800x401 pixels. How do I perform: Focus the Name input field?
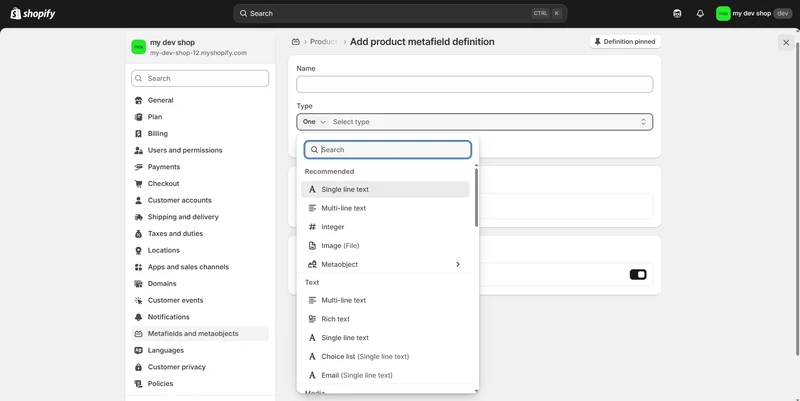474,84
